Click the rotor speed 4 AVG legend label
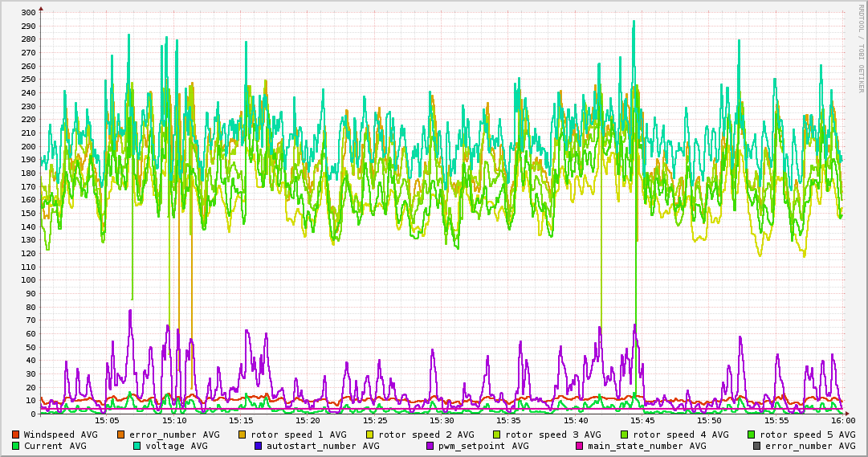The image size is (868, 457). [x=680, y=435]
